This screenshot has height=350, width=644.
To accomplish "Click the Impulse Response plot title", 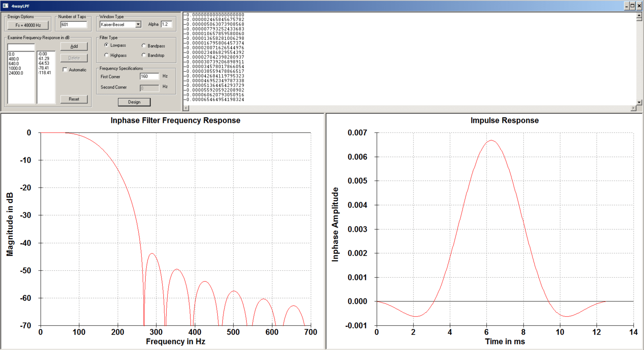I will pos(505,120).
